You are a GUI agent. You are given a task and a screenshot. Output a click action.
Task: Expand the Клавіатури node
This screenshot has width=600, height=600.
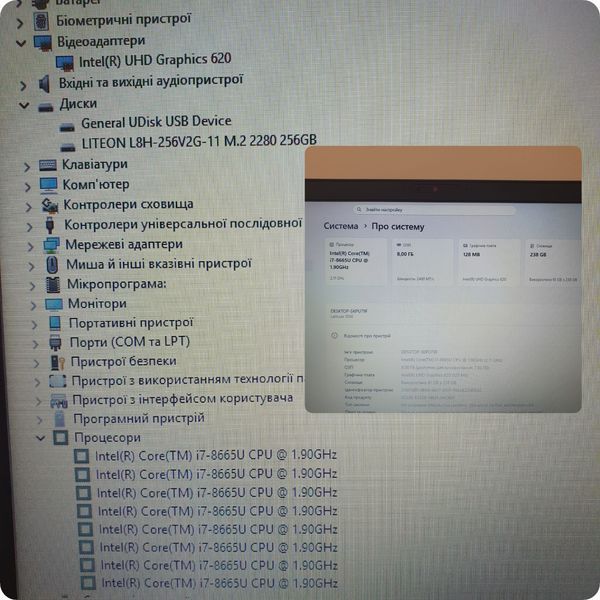point(27,167)
